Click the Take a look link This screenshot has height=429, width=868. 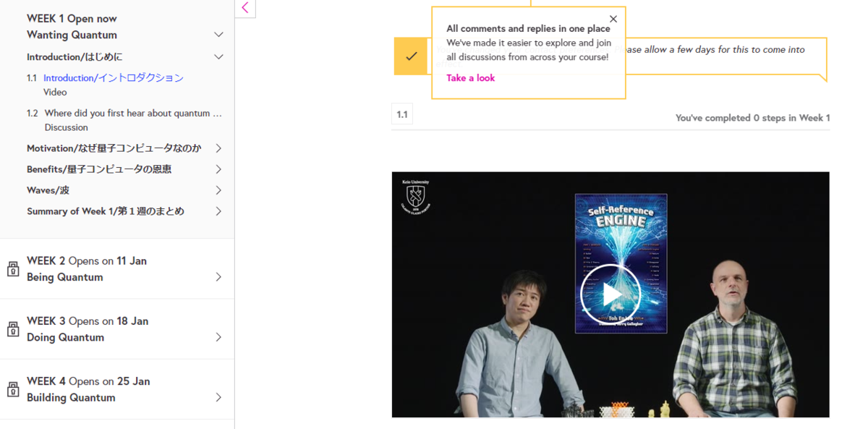pyautogui.click(x=471, y=78)
